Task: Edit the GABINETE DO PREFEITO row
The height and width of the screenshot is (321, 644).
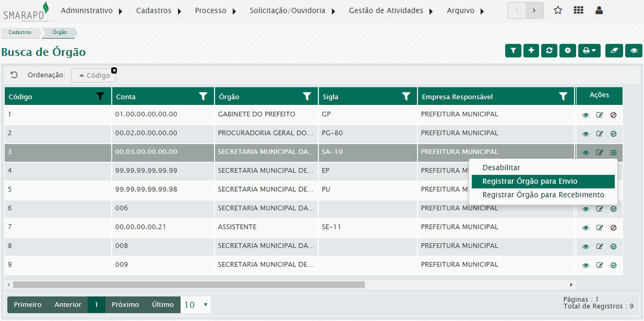Action: pyautogui.click(x=599, y=115)
